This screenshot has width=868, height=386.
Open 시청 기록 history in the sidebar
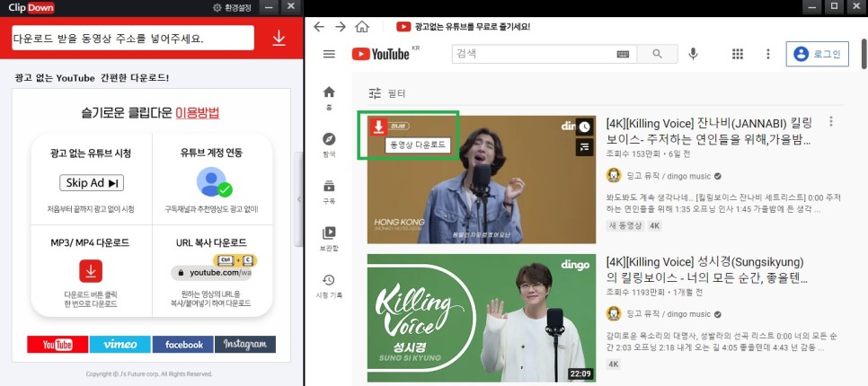[x=330, y=285]
